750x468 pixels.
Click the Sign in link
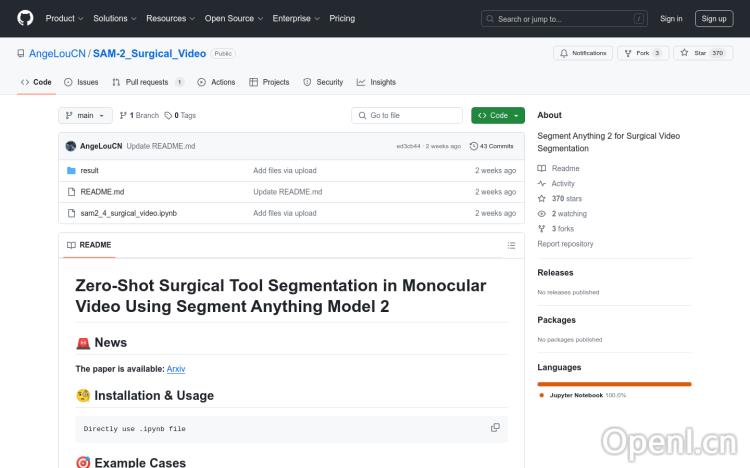coord(671,19)
